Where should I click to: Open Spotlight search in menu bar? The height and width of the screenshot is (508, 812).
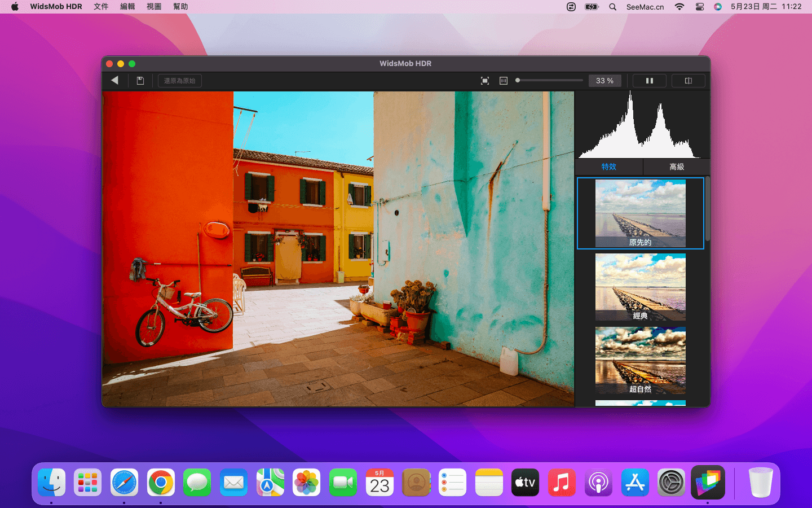[612, 7]
